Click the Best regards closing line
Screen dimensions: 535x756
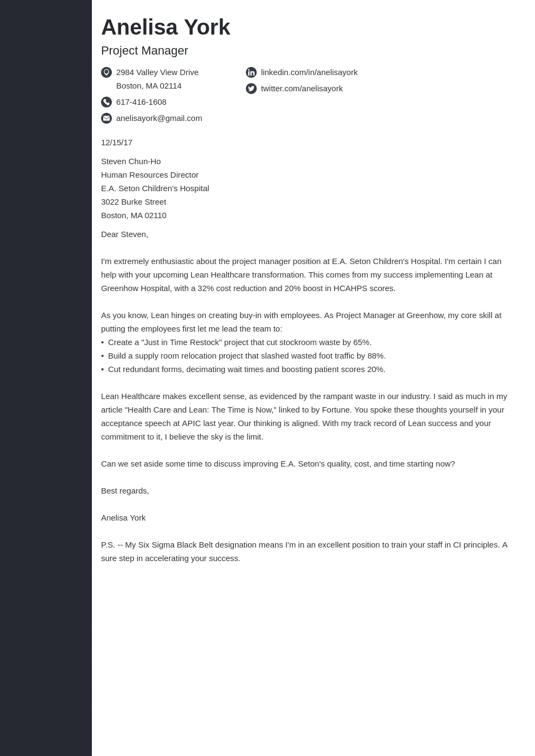(125, 491)
